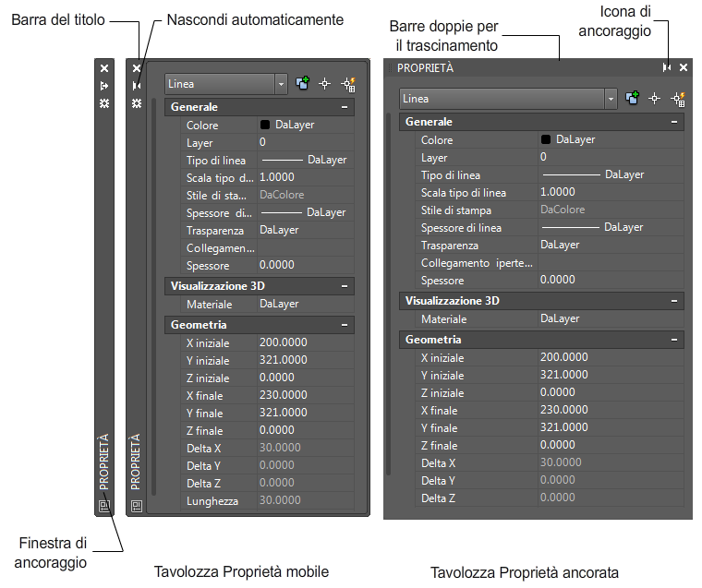Select Delta X label in docked palette
Image resolution: width=702 pixels, height=588 pixels.
click(x=439, y=463)
